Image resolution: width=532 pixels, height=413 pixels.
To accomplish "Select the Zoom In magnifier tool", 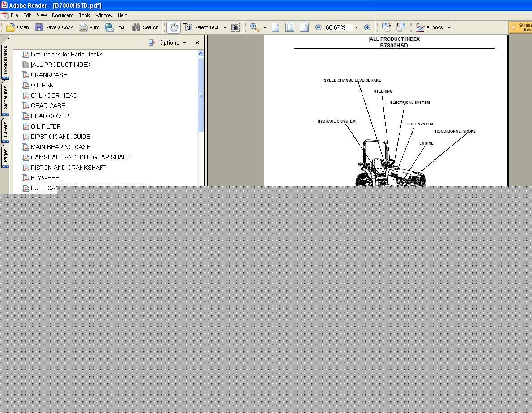I will click(x=255, y=27).
